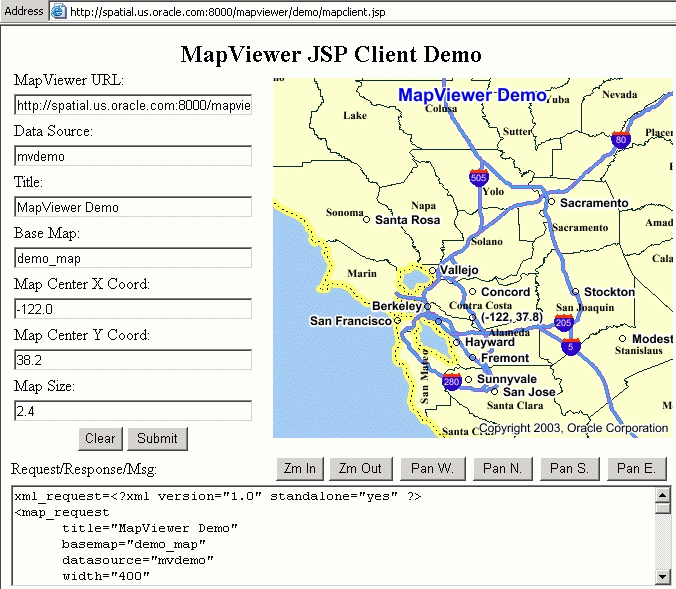The image size is (676, 589).
Task: Click the width="400" line in request
Action: coord(106,576)
